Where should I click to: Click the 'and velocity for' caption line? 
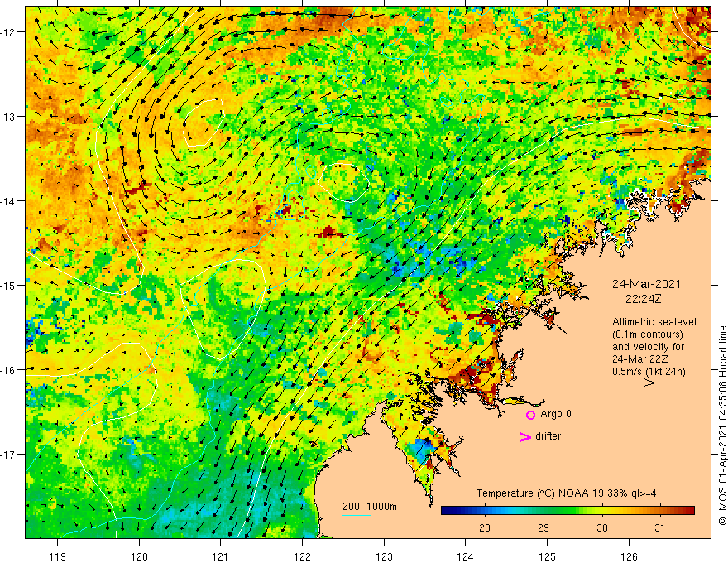click(x=648, y=347)
